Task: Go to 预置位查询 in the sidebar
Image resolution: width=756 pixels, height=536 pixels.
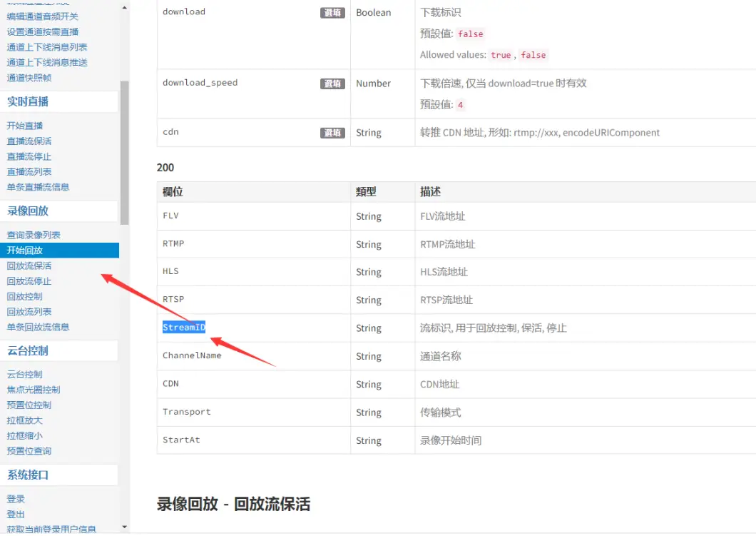Action: coord(29,451)
